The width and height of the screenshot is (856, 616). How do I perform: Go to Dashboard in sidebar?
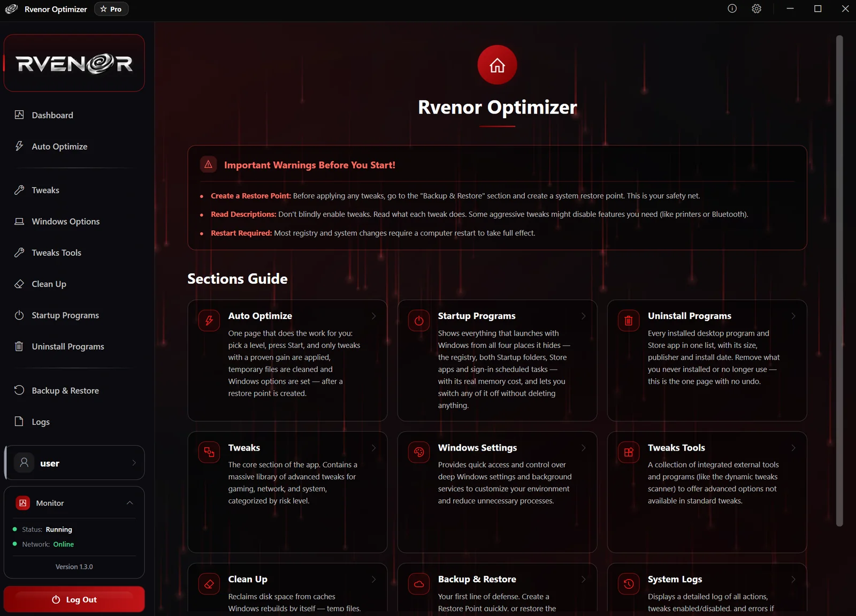coord(74,115)
